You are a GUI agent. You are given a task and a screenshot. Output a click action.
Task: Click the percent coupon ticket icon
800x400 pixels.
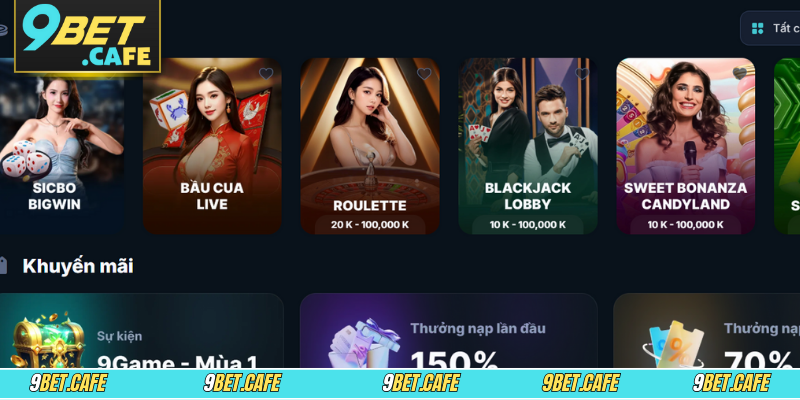(673, 343)
